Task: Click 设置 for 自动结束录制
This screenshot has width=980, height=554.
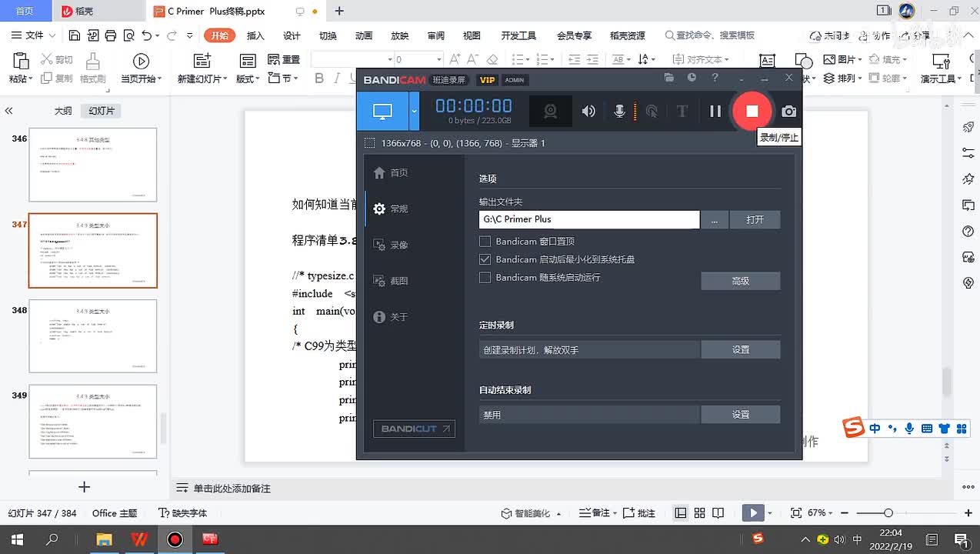Action: (741, 415)
